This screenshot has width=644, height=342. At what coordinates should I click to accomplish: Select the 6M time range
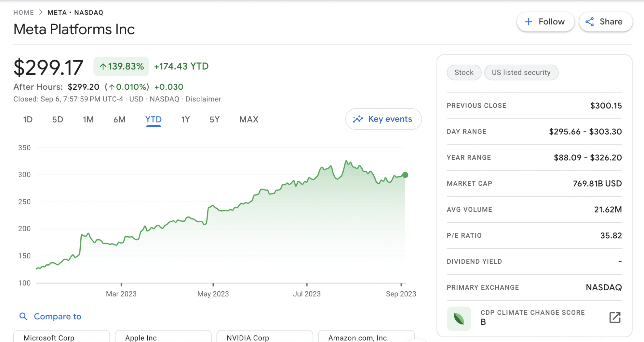[119, 119]
